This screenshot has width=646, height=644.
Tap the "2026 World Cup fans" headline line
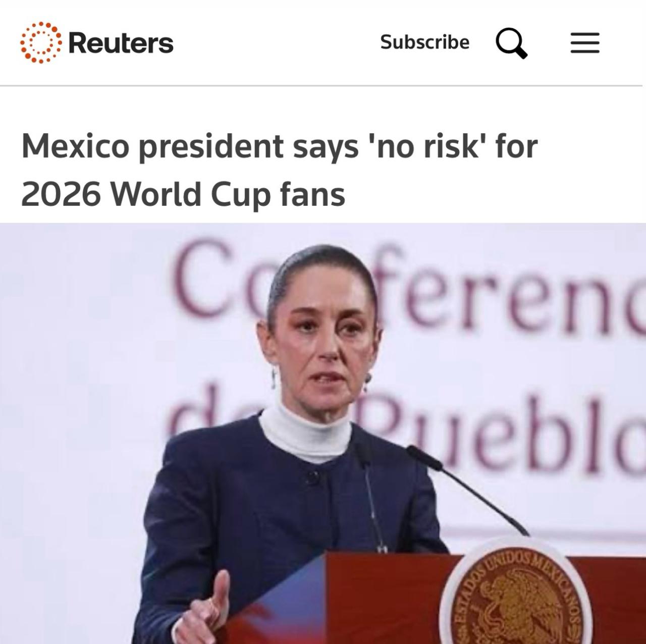coord(183,194)
